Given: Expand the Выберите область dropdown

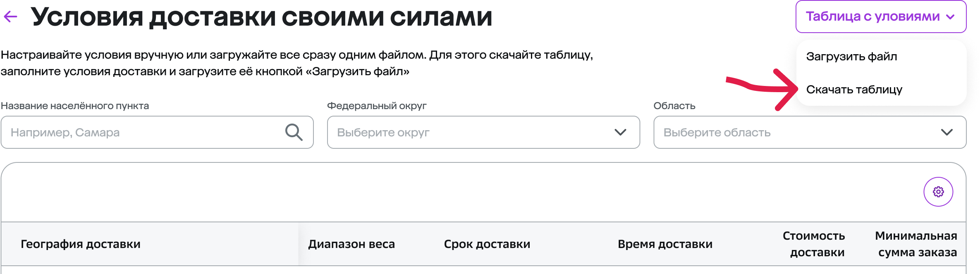Looking at the screenshot, I should tap(810, 132).
